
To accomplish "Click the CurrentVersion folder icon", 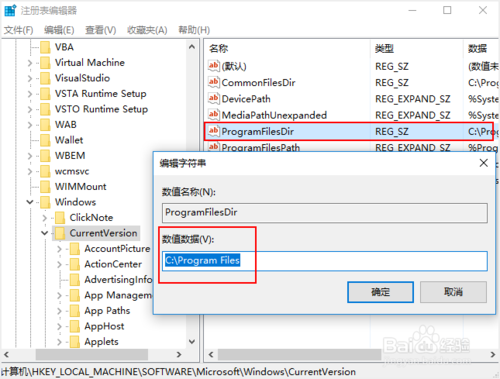I will [60, 233].
